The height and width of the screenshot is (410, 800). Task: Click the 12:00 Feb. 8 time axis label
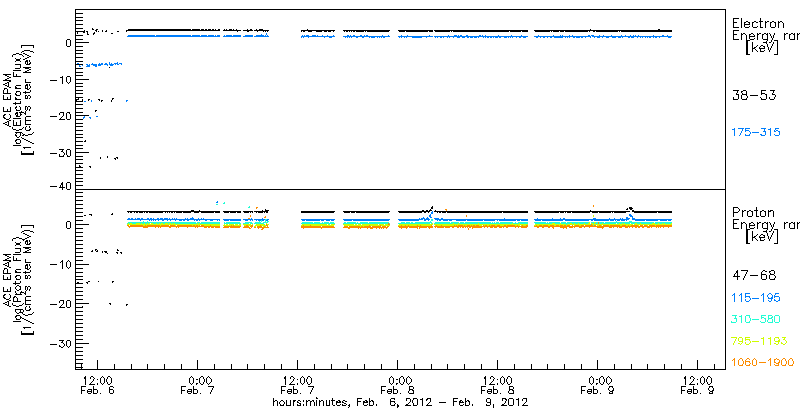pos(497,385)
